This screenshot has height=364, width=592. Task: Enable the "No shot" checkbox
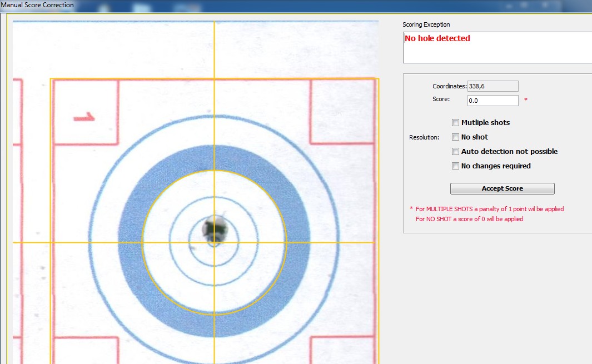click(x=456, y=137)
